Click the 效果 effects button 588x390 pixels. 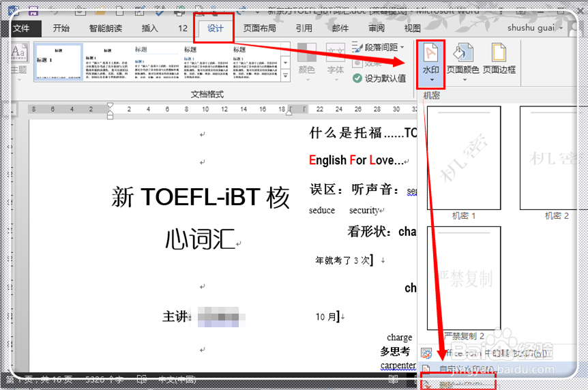(x=368, y=63)
